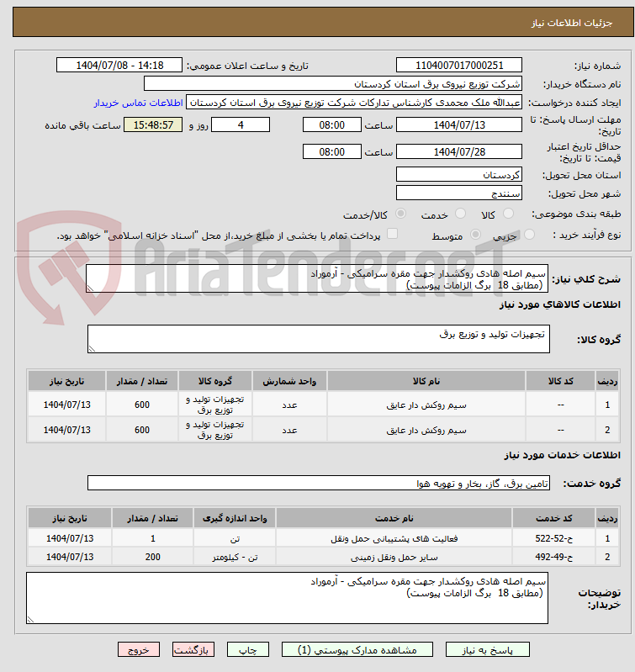
Task: Click the شهر محل تحویل field سنندج
Action: pyautogui.click(x=459, y=193)
